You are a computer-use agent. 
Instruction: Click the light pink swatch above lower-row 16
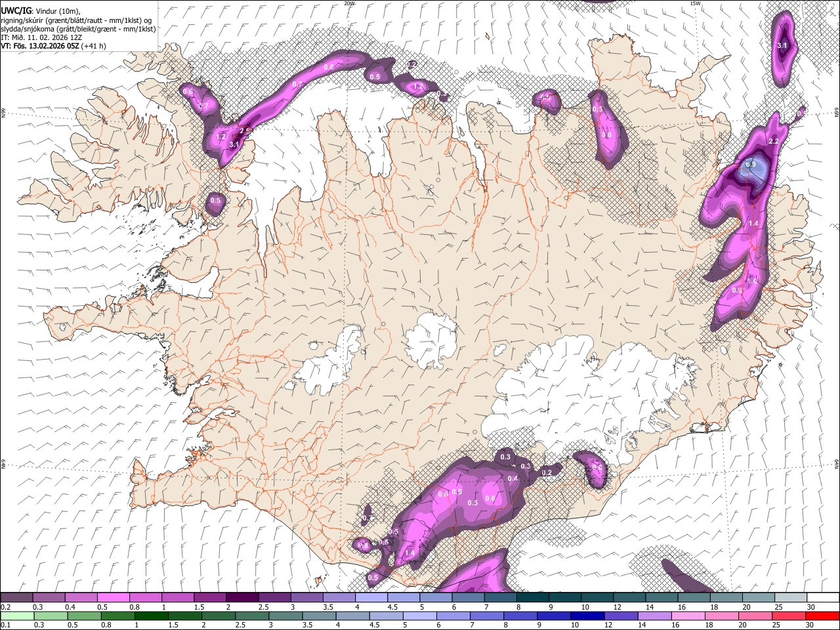687,616
